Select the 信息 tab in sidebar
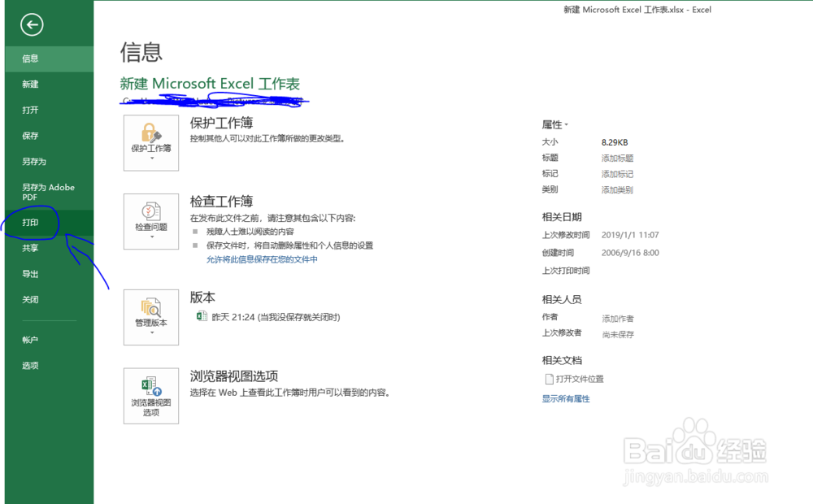The width and height of the screenshot is (813, 504). click(50, 59)
